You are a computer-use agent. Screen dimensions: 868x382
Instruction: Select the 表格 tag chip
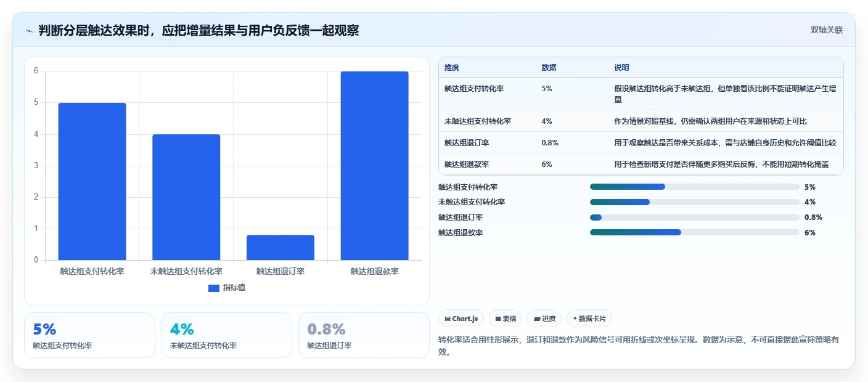pos(506,319)
